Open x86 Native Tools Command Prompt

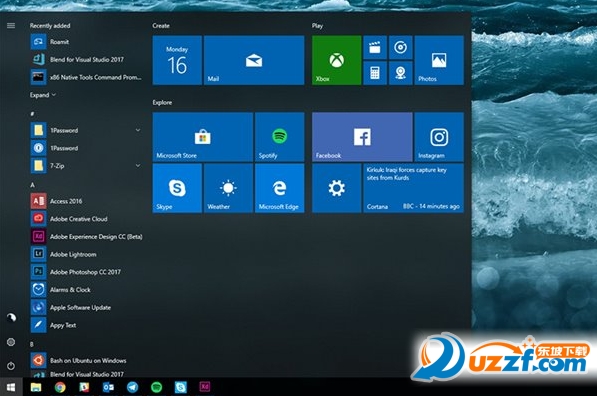[87, 77]
